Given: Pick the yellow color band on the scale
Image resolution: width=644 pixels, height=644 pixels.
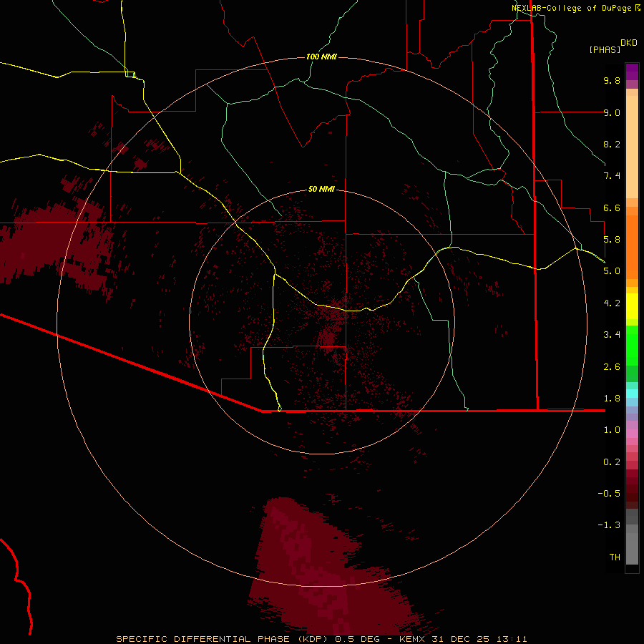Looking at the screenshot, I should 632,306.
